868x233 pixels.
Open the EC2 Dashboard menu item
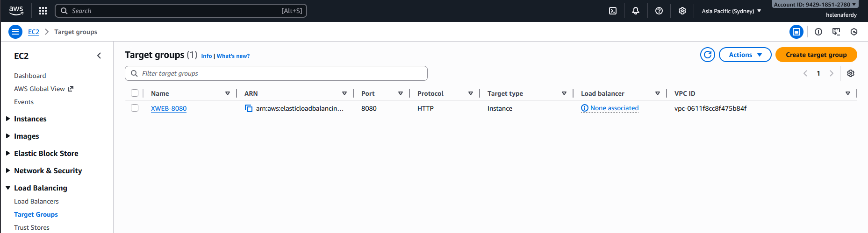click(30, 76)
